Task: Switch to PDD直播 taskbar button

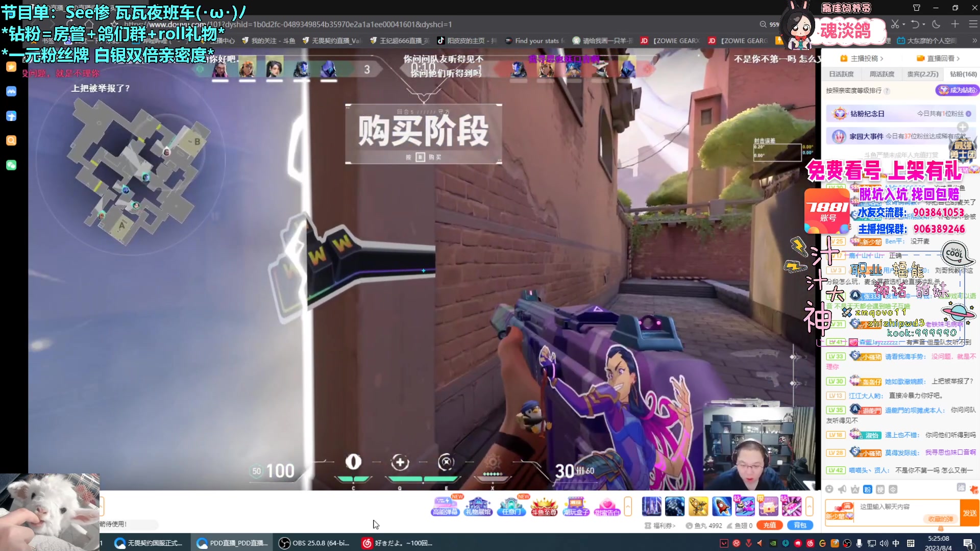Action: click(x=232, y=543)
